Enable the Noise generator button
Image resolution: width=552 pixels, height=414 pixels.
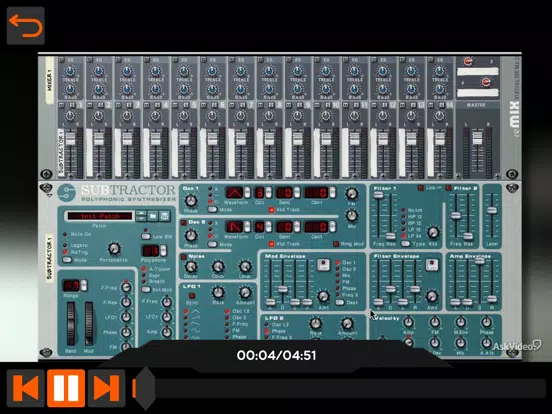click(184, 257)
